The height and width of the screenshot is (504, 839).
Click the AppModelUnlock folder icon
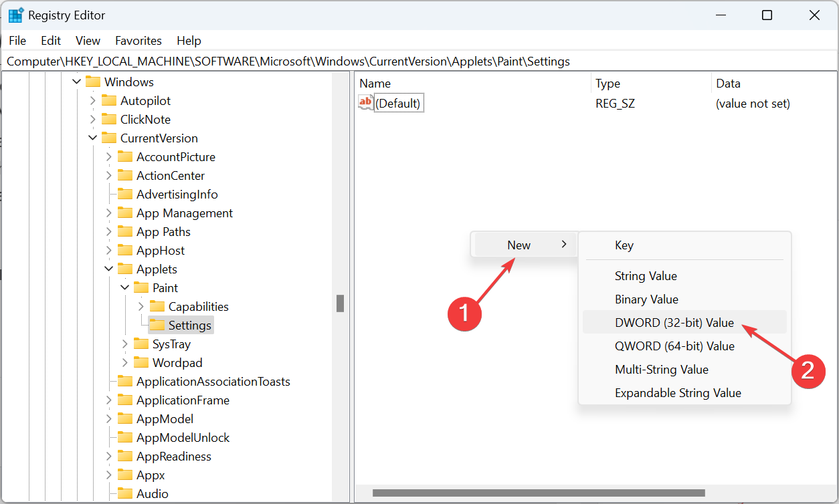pyautogui.click(x=125, y=438)
